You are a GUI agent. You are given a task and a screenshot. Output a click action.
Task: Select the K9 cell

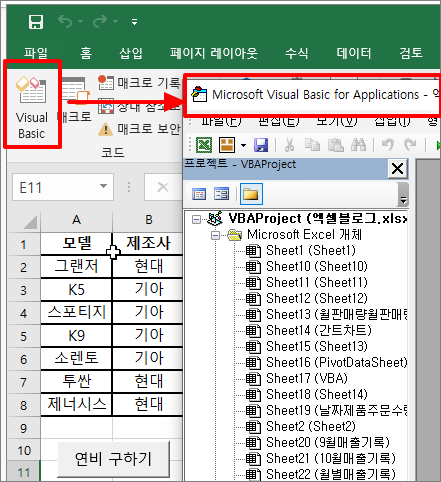tap(76, 336)
